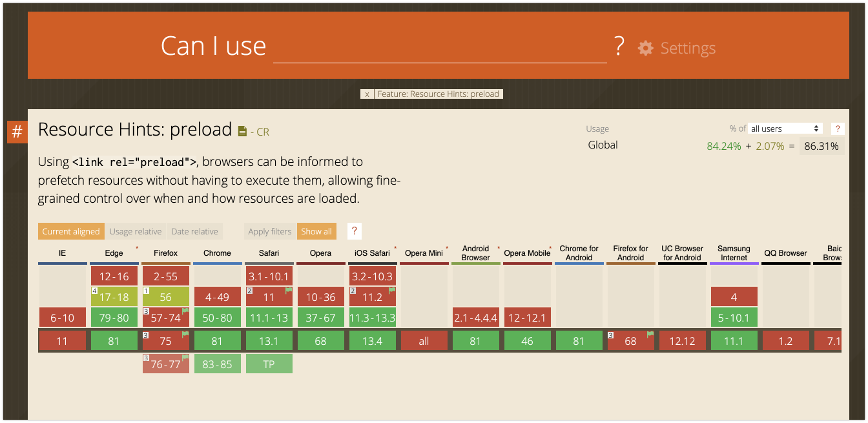The image size is (868, 423).
Task: Select the Chrome column header
Action: point(217,253)
